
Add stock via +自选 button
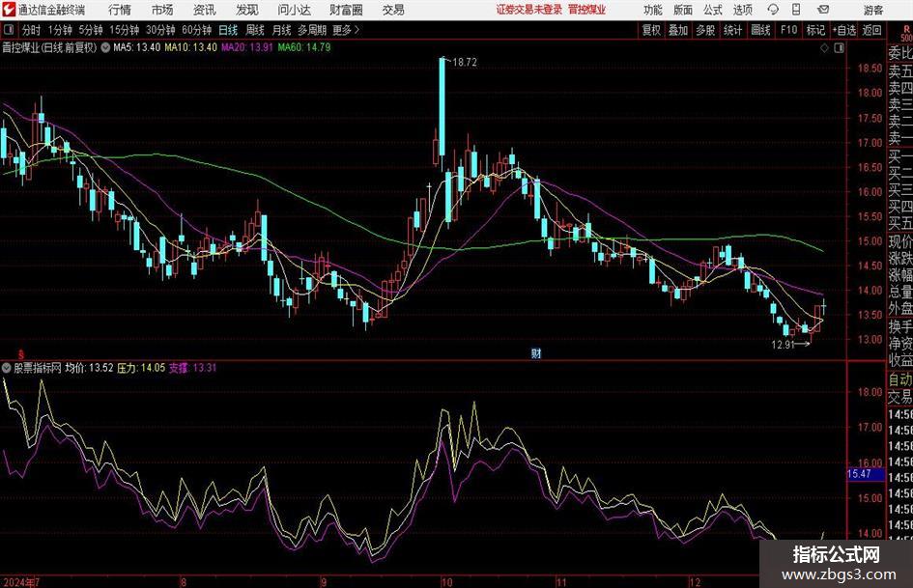[x=844, y=30]
